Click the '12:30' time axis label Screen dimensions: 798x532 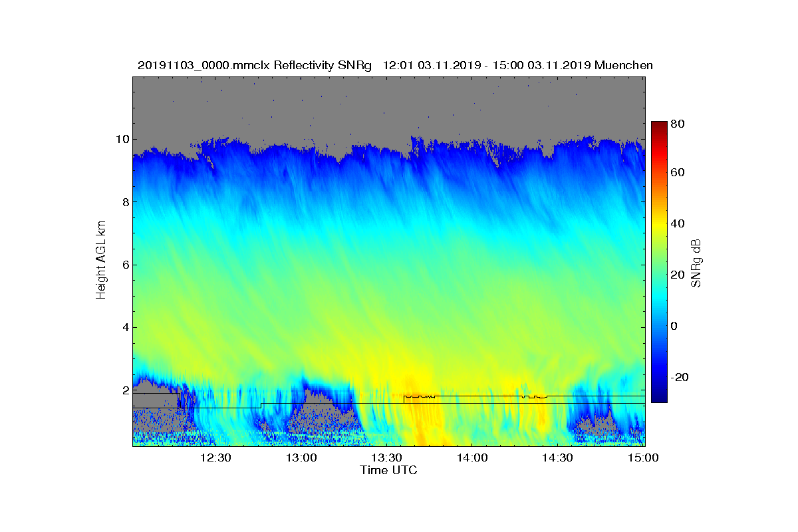[215, 458]
